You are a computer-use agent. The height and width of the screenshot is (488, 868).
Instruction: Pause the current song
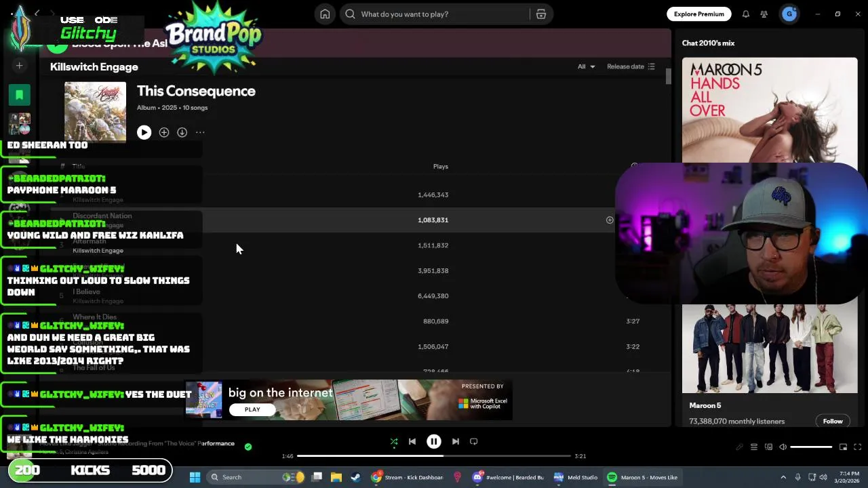click(x=434, y=442)
